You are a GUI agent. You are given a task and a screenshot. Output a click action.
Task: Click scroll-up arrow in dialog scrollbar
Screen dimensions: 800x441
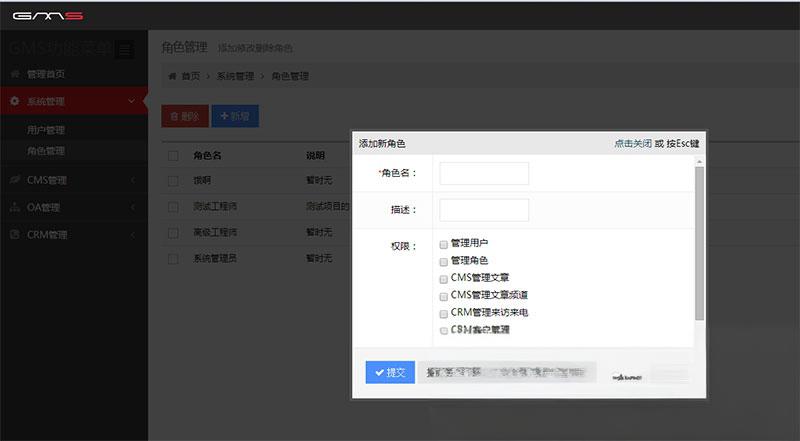(699, 162)
